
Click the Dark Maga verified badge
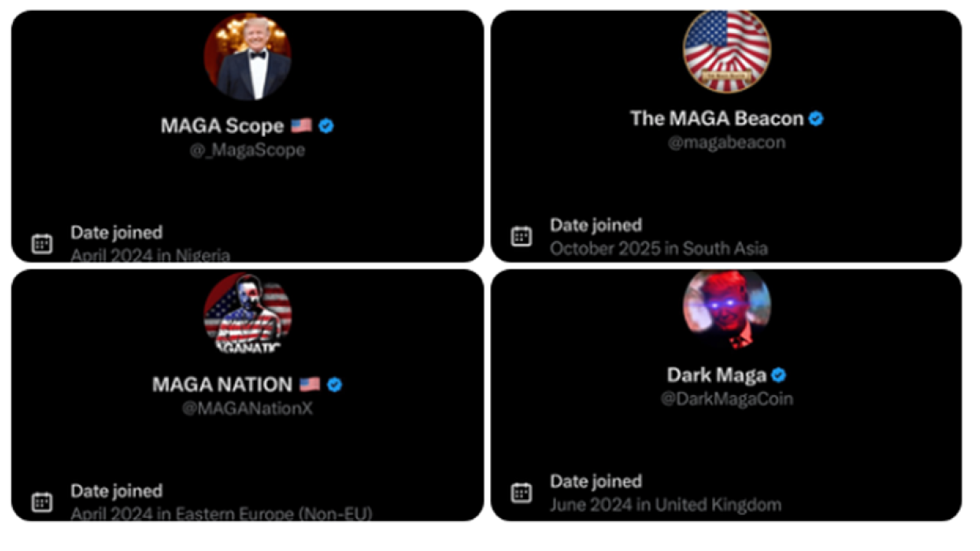point(779,375)
